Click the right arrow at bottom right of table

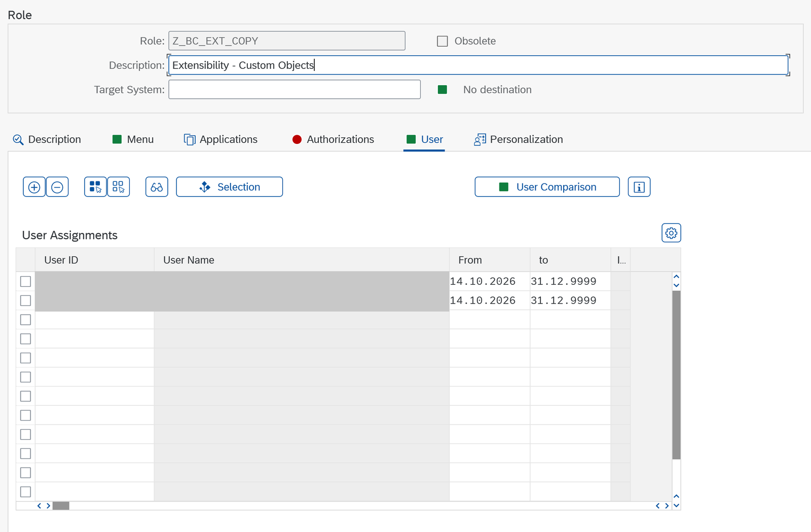coord(667,506)
